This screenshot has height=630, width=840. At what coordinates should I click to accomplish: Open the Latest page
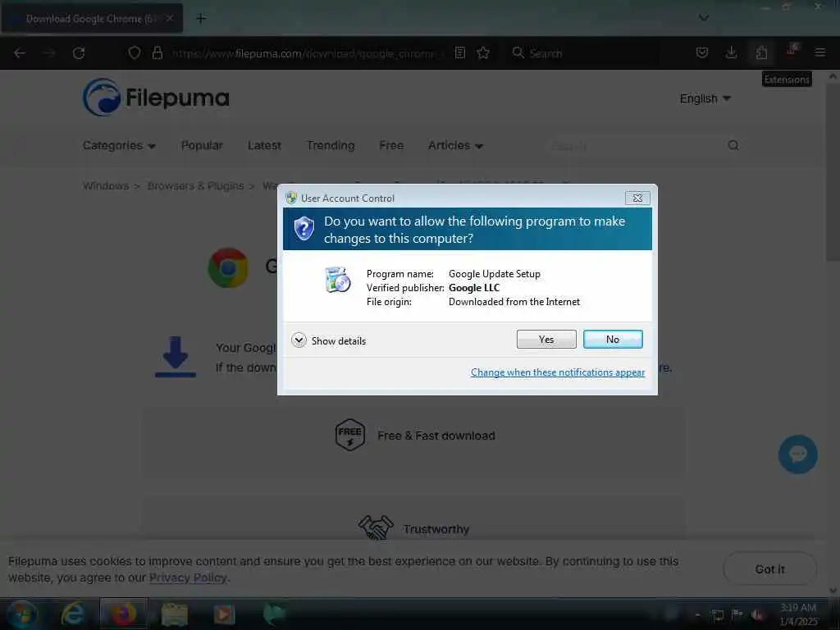point(264,146)
